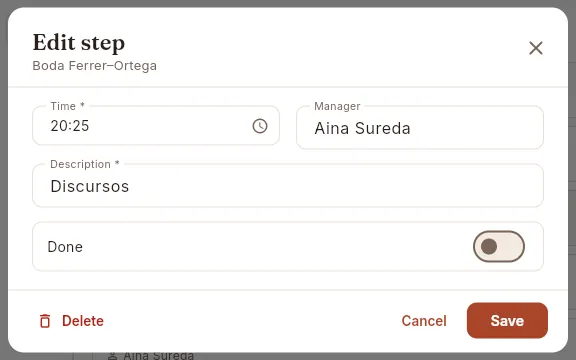The height and width of the screenshot is (360, 576).
Task: Click into the Description field with Discursos
Action: pyautogui.click(x=288, y=186)
